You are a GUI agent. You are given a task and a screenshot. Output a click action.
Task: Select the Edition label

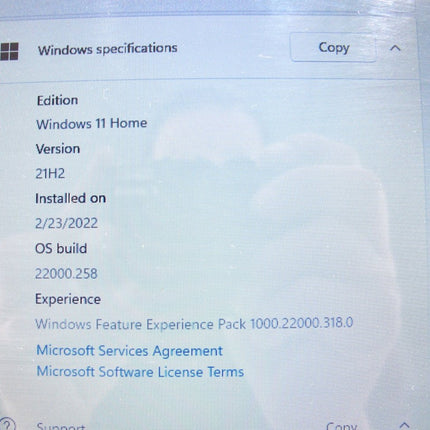coord(57,100)
